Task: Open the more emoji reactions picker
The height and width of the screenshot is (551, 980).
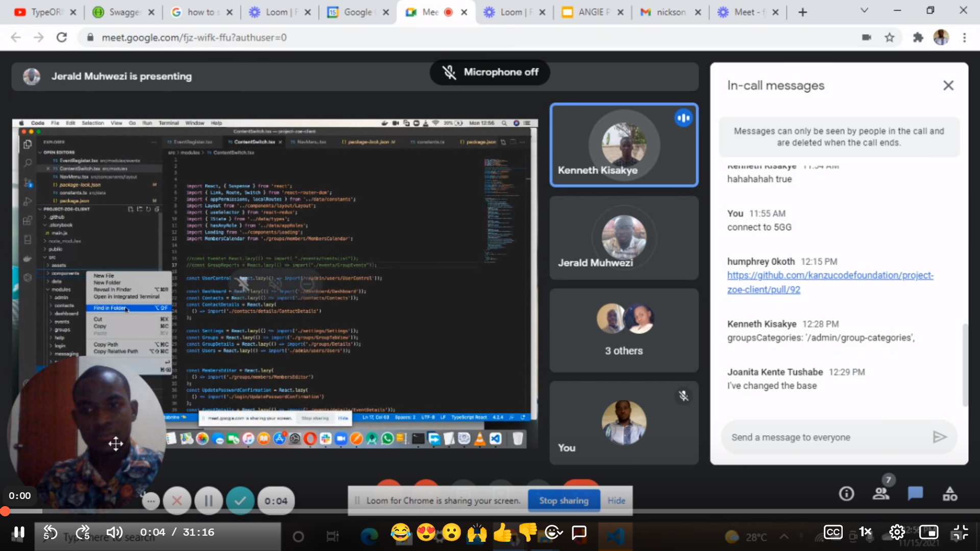Action: click(x=553, y=533)
